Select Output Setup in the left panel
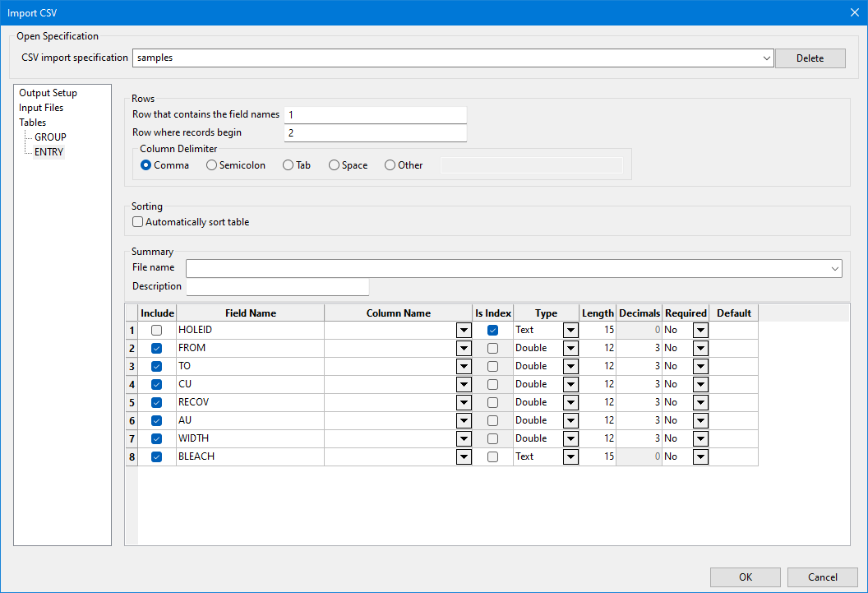The image size is (868, 593). pyautogui.click(x=48, y=93)
